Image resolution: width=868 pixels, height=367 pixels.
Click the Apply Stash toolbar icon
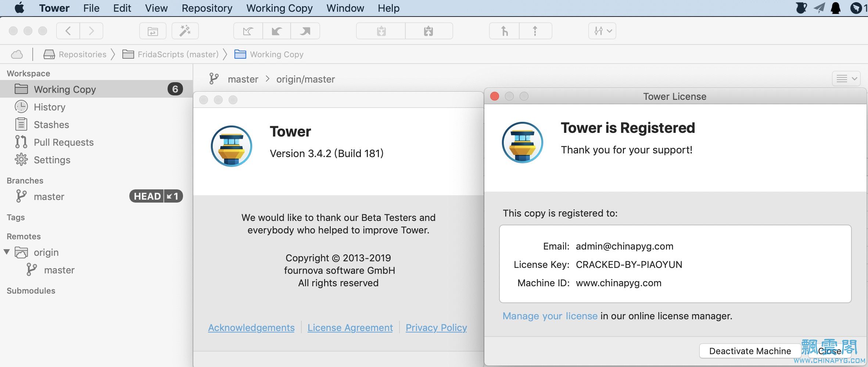tap(429, 31)
